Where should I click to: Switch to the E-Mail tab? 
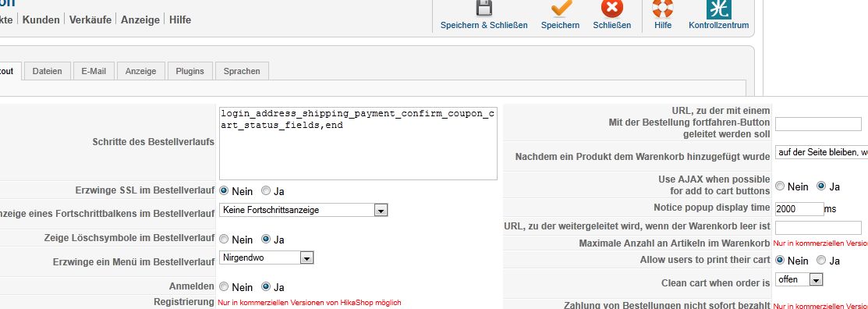[94, 71]
